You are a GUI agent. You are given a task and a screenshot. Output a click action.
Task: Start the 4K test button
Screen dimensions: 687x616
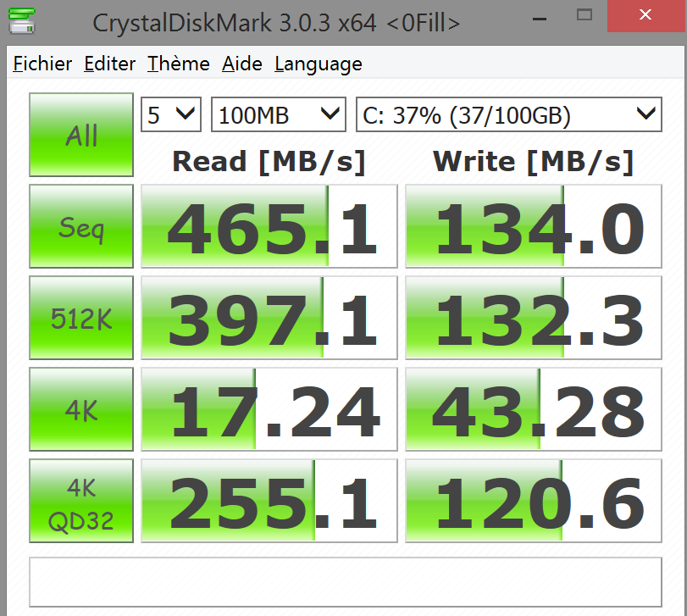[81, 409]
